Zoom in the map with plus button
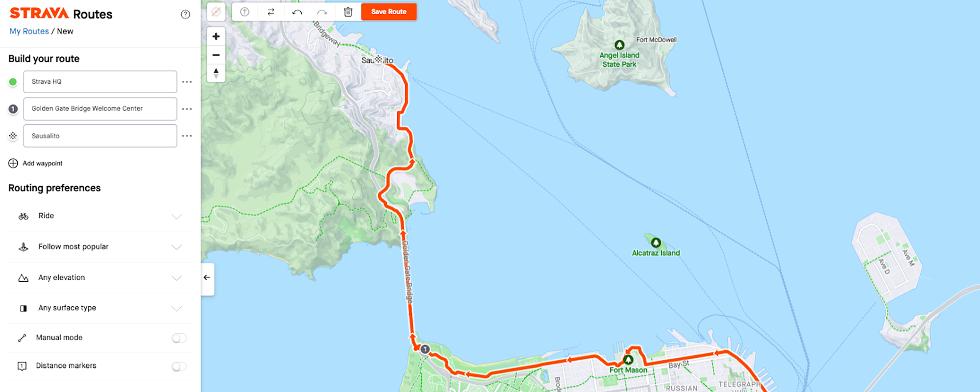 (x=216, y=36)
